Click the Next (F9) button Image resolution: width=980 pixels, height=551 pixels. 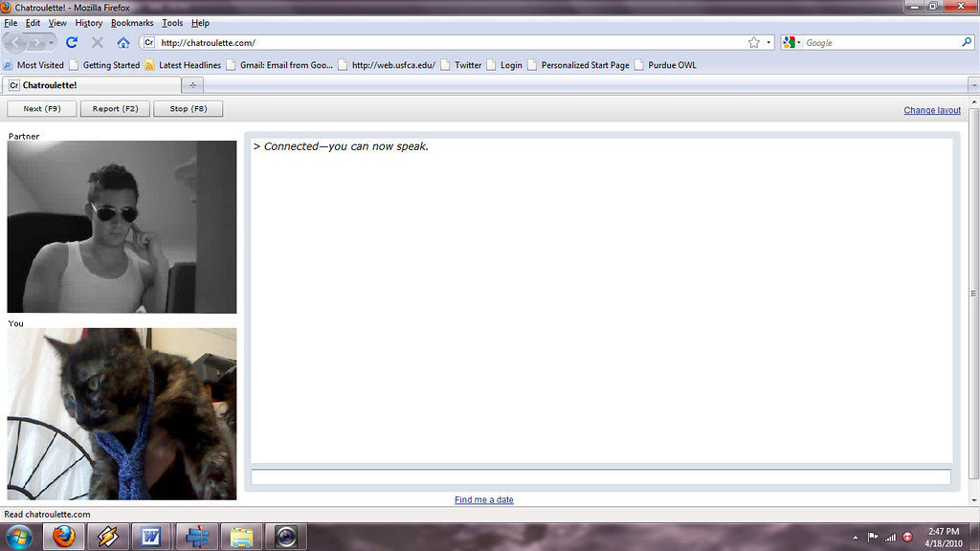click(42, 109)
